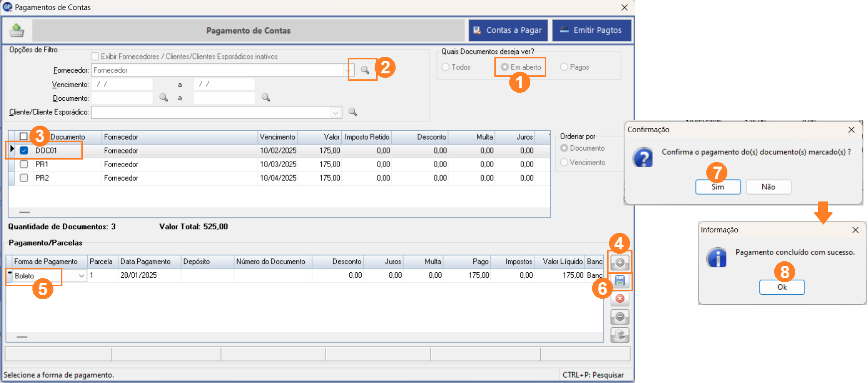Click the Imposto Retido column header
868x383 pixels.
pyautogui.click(x=367, y=137)
